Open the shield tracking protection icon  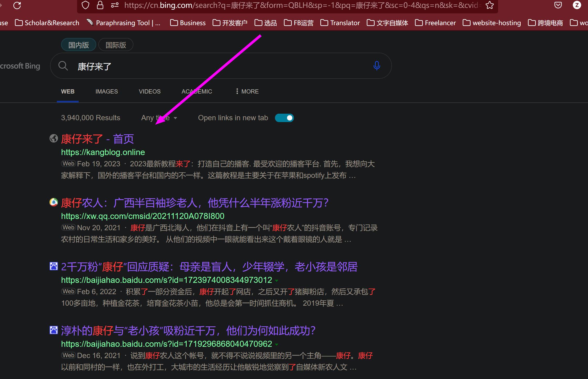(x=85, y=5)
